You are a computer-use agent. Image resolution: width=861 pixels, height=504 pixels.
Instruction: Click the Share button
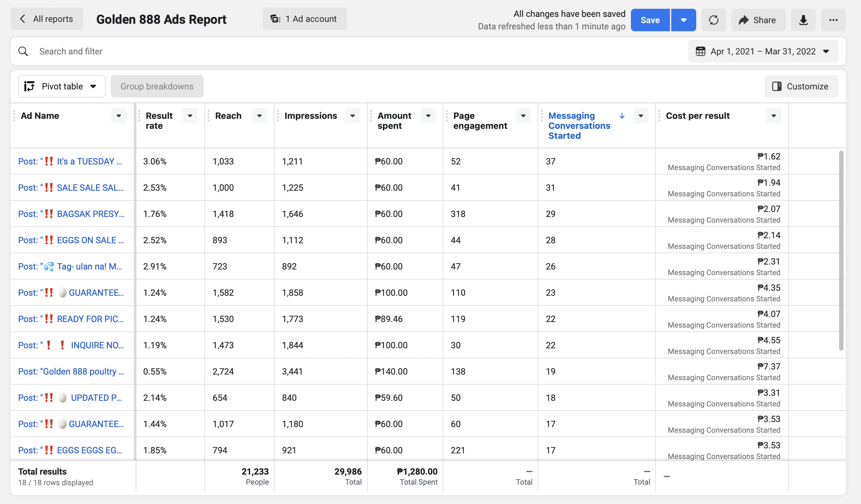click(x=758, y=20)
